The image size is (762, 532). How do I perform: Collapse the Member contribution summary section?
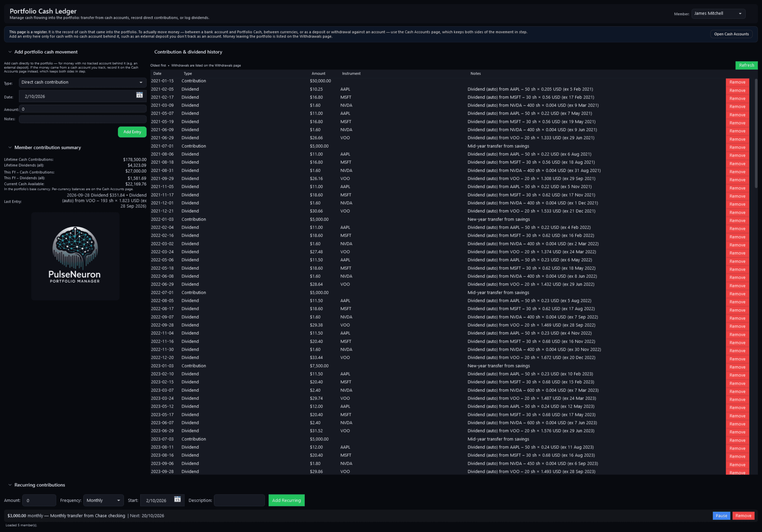10,147
